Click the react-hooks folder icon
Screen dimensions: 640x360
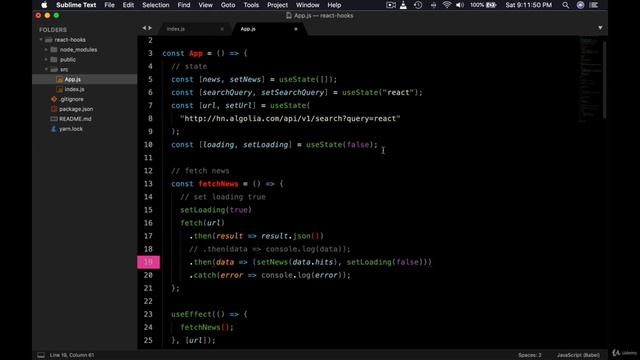pyautogui.click(x=49, y=40)
